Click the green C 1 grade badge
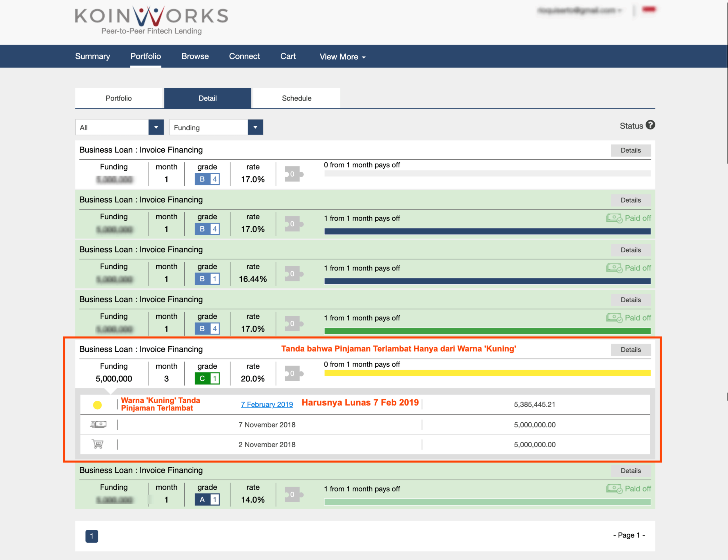 pos(207,378)
